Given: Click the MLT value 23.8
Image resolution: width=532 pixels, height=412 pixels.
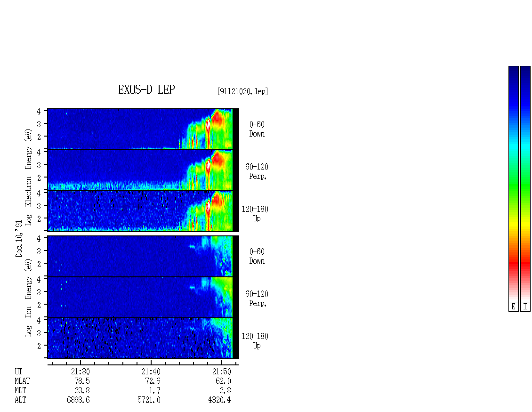Looking at the screenshot, I should (x=82, y=391).
